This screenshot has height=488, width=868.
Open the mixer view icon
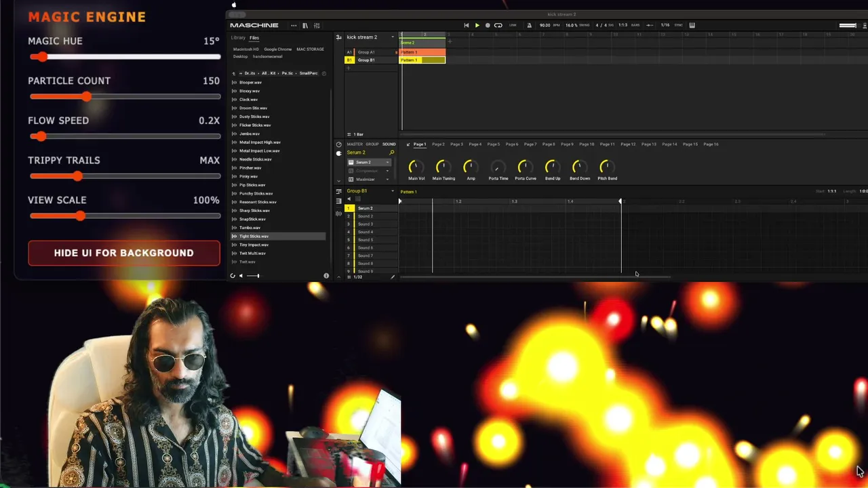(x=317, y=25)
